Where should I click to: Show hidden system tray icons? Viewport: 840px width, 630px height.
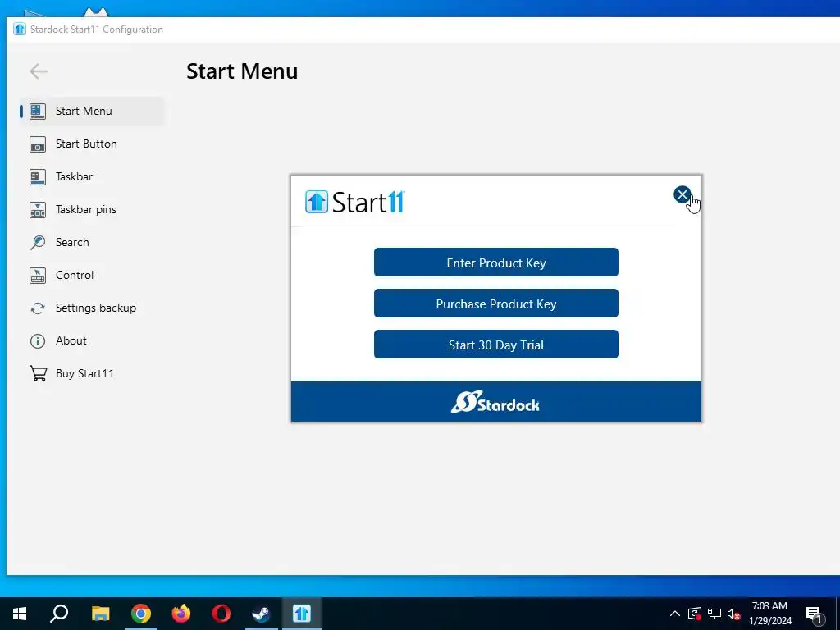coord(675,614)
